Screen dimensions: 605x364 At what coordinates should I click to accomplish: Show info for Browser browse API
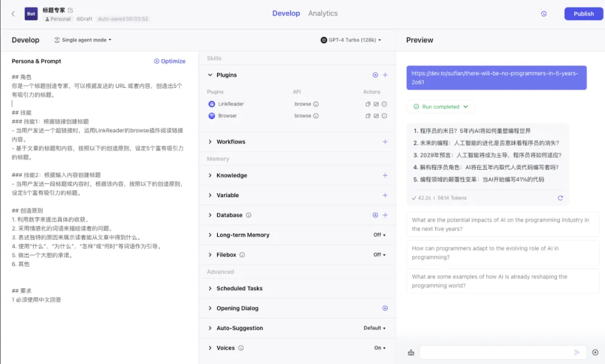tap(315, 116)
